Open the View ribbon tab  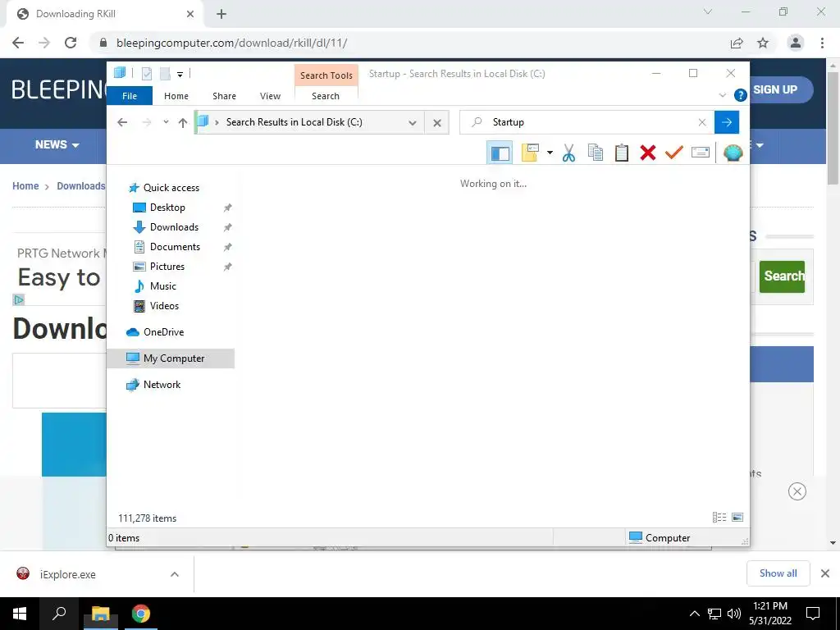coord(270,96)
